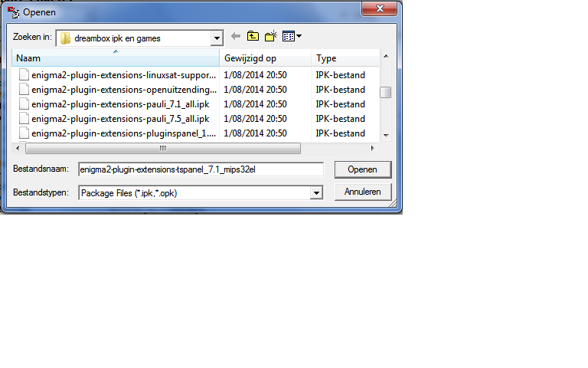Click the horizontal scrollbar thumb
This screenshot has width=588, height=368.
tap(163, 148)
